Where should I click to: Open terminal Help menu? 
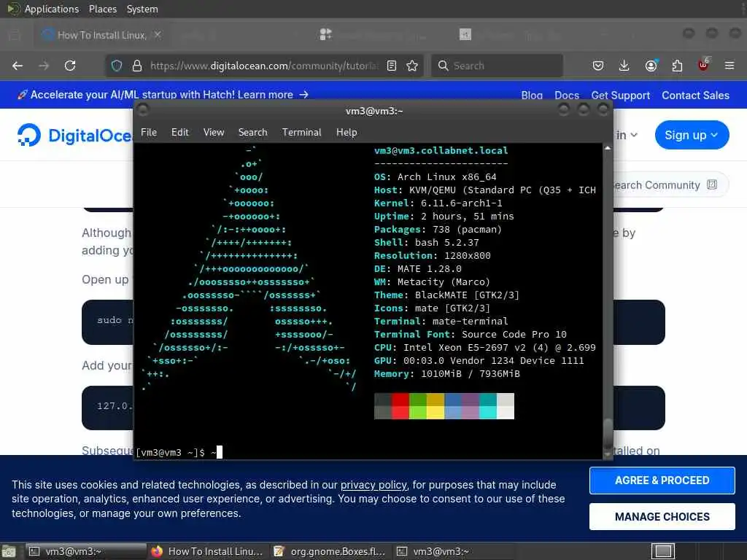(347, 133)
